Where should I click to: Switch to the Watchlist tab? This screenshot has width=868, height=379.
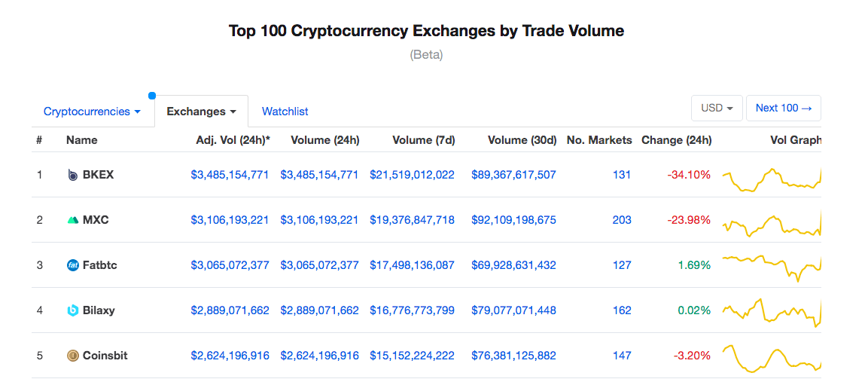[285, 112]
